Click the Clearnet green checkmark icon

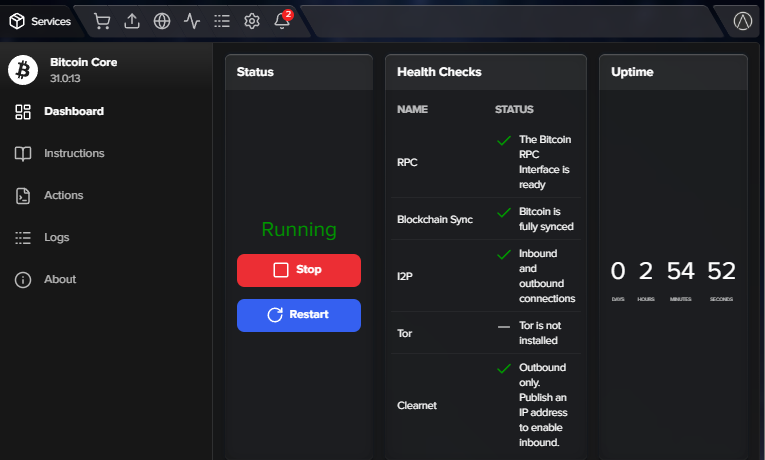(504, 369)
